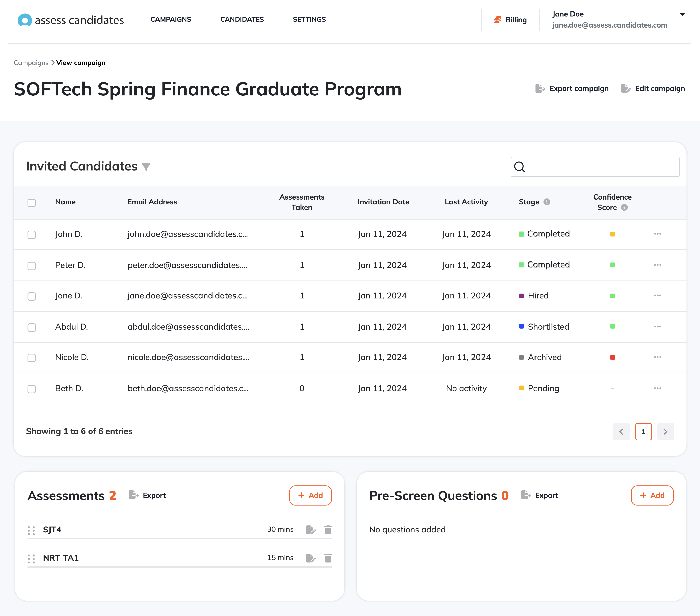
Task: Click the Stage column info icon
Action: [x=547, y=202]
